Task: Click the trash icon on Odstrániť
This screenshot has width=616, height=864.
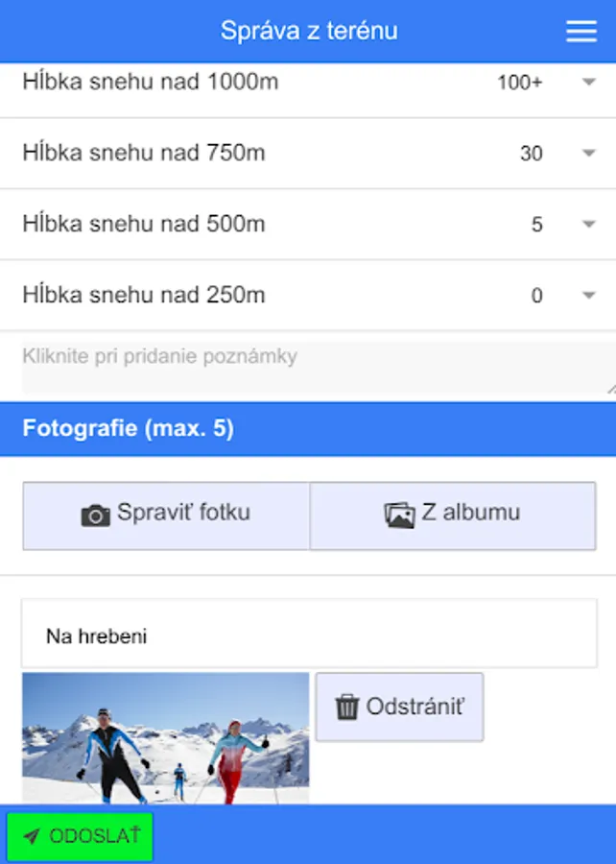Action: pyautogui.click(x=346, y=708)
